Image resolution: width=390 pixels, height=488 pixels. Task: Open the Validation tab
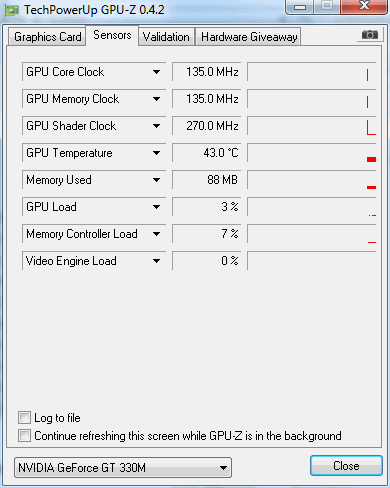click(166, 37)
